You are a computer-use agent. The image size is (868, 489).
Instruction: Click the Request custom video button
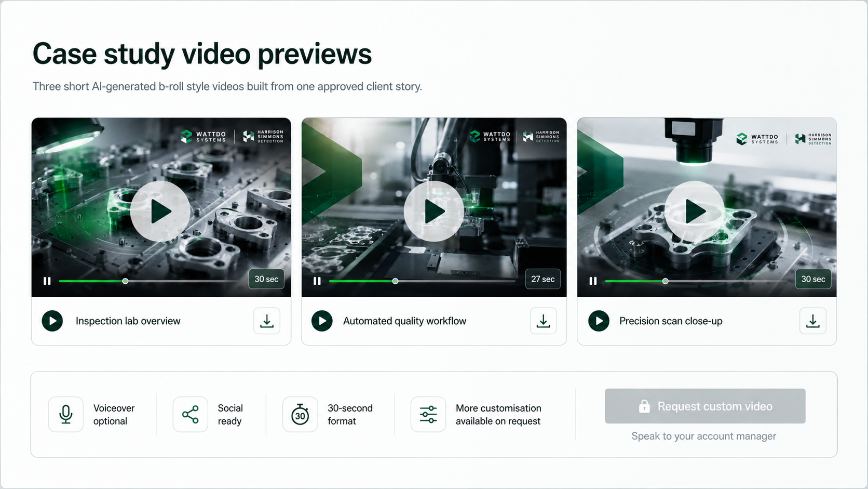705,406
